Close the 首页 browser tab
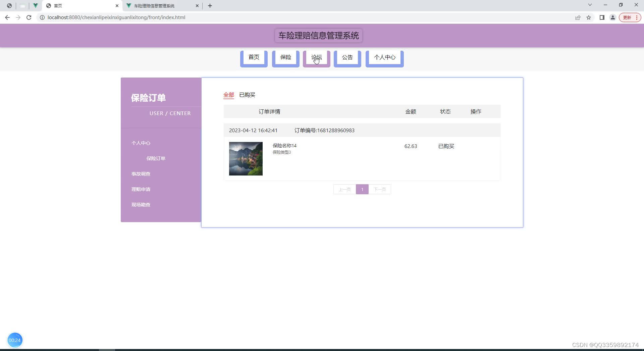The height and width of the screenshot is (351, 644). [117, 6]
